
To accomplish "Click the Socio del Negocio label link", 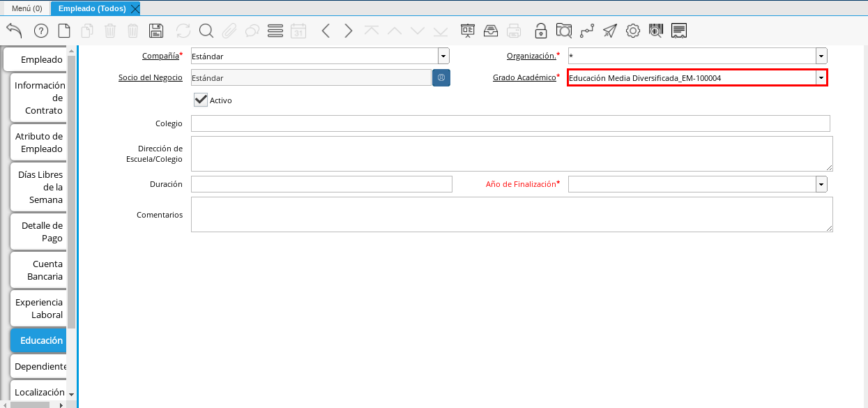I will [151, 77].
